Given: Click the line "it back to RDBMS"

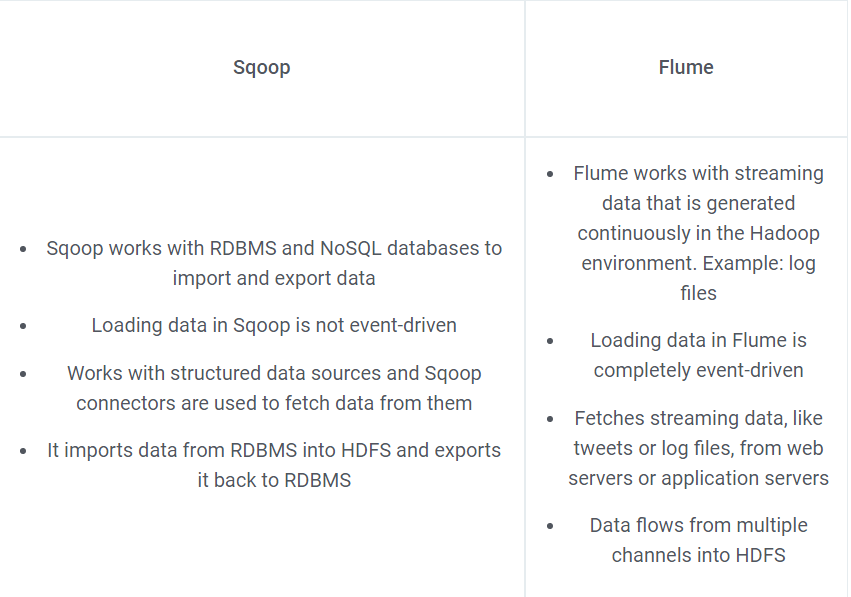Looking at the screenshot, I should pos(274,480).
